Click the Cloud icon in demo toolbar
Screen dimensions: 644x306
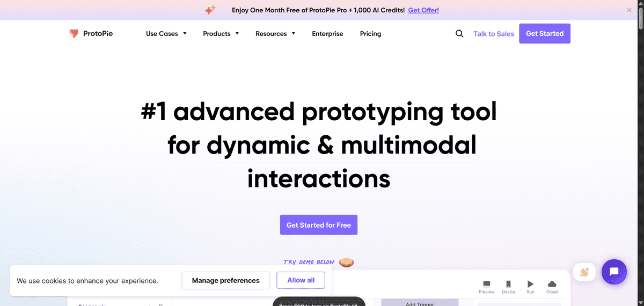coord(552,285)
